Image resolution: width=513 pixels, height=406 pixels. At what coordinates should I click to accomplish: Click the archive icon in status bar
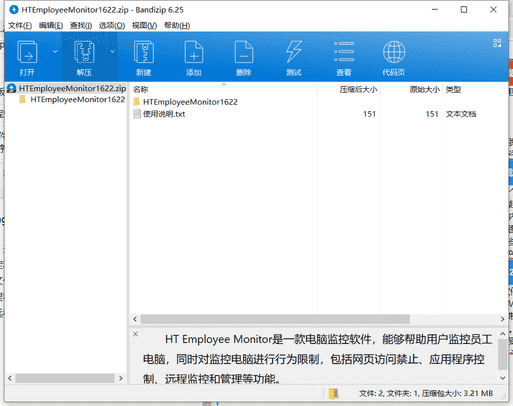(334, 394)
